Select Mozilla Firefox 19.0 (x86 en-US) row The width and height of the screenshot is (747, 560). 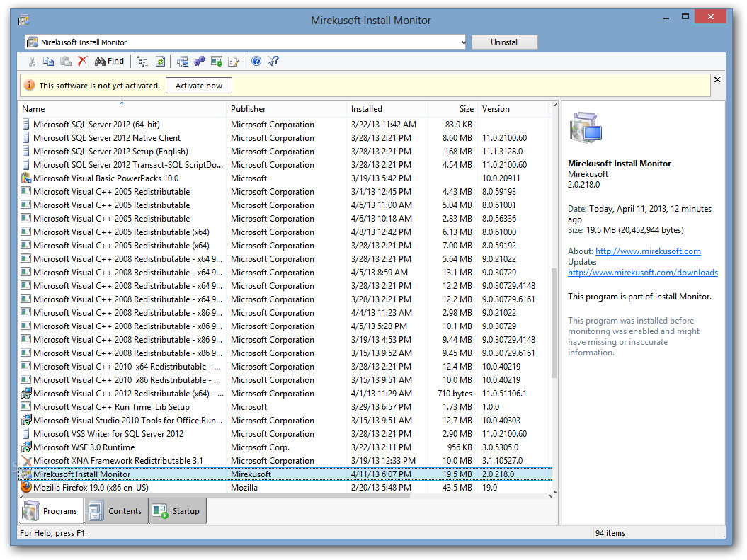[x=285, y=488]
